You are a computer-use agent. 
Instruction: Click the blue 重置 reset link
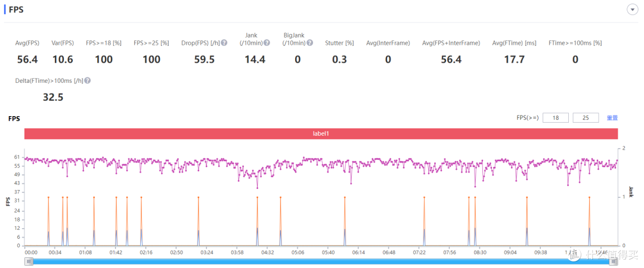pyautogui.click(x=612, y=118)
